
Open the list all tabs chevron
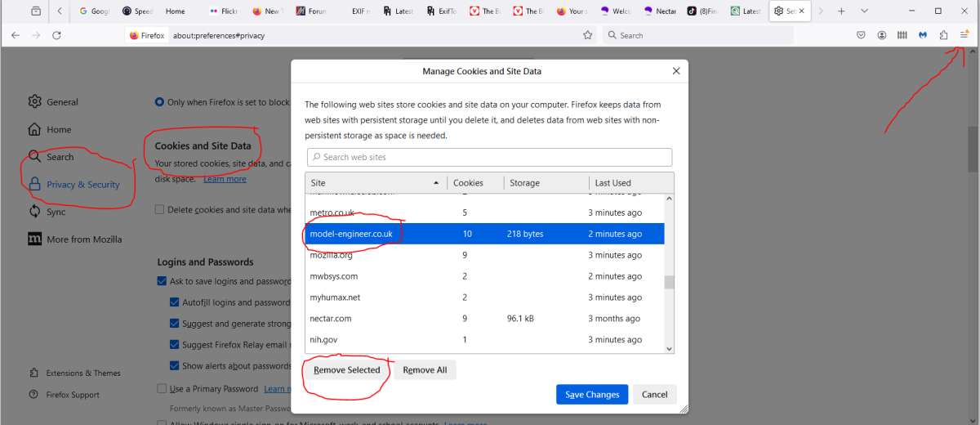point(864,11)
